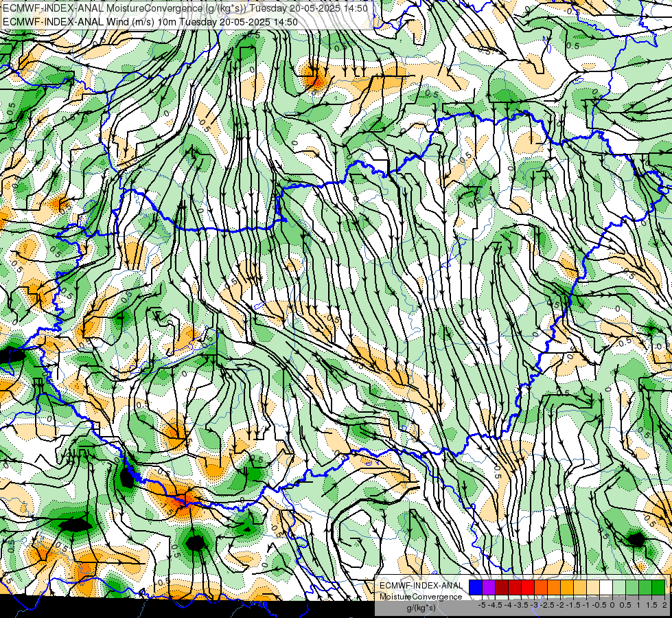
Task: Click MoistureConvergence label in the legend box
Action: pyautogui.click(x=421, y=597)
